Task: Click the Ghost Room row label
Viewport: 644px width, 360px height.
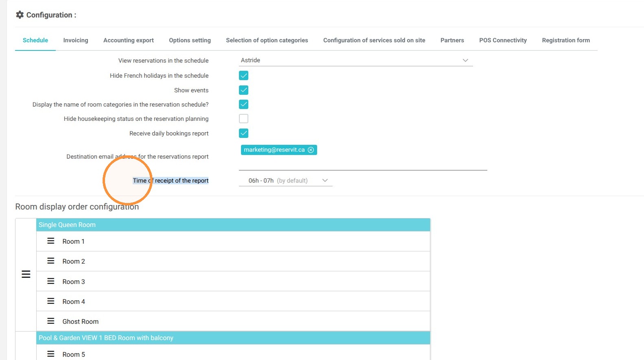Action: point(81,321)
